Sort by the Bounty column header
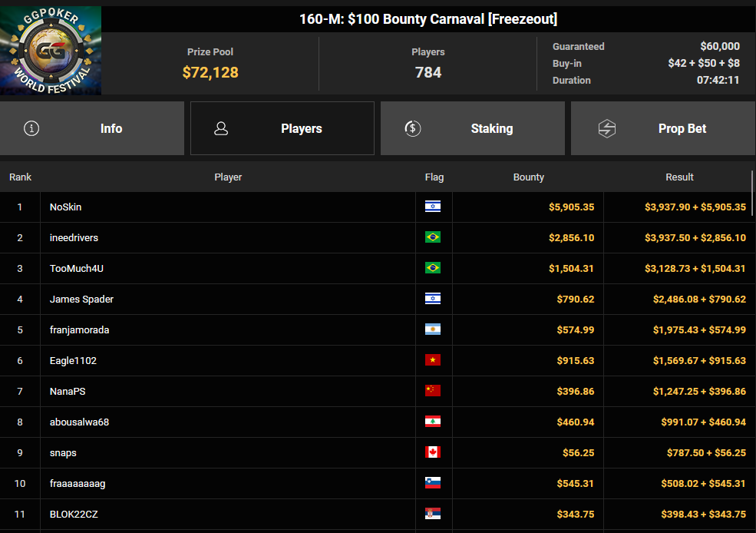Image resolution: width=756 pixels, height=533 pixels. click(x=528, y=177)
